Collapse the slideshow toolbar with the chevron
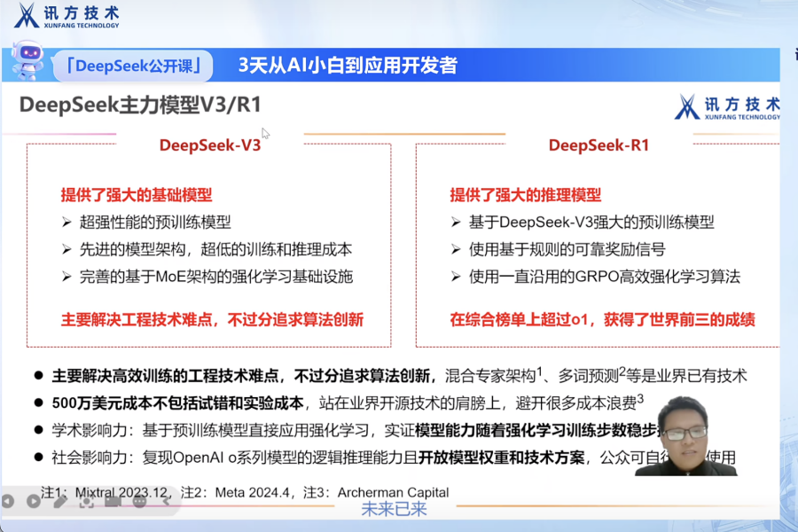This screenshot has height=532, width=798. click(166, 501)
